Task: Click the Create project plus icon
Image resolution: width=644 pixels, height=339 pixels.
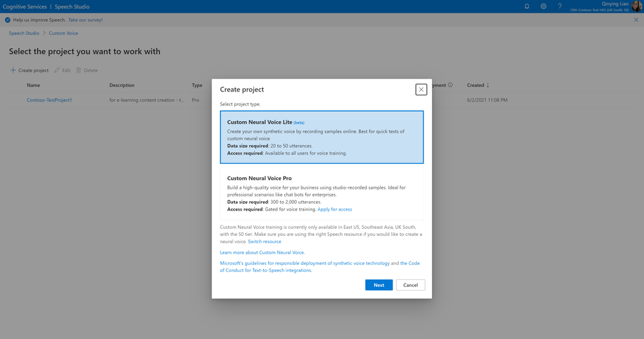Action: (x=13, y=70)
